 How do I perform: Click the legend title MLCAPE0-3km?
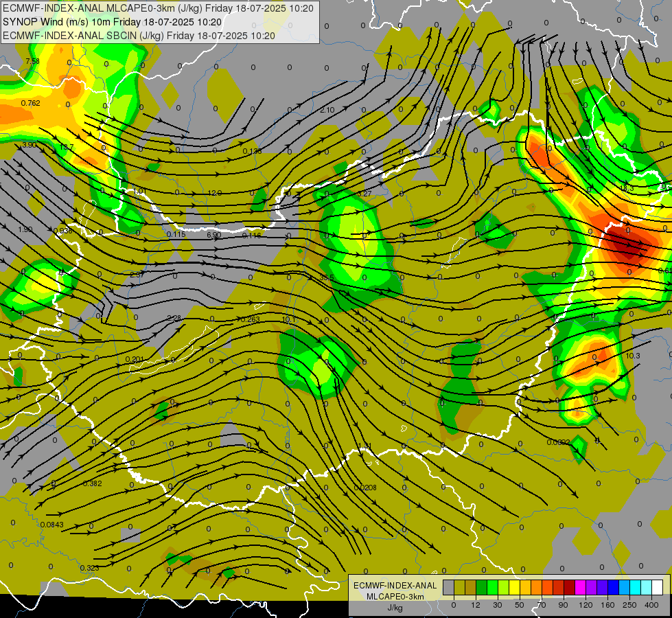click(x=395, y=597)
